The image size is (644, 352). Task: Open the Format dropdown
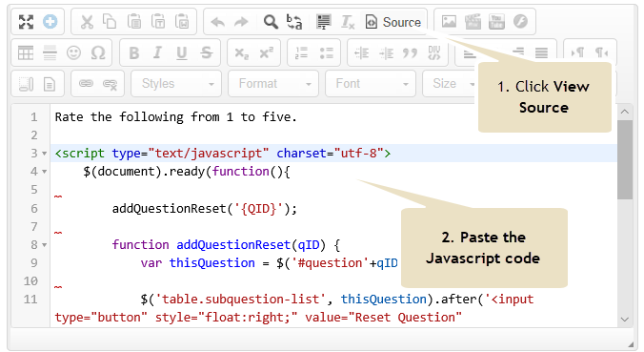point(273,84)
